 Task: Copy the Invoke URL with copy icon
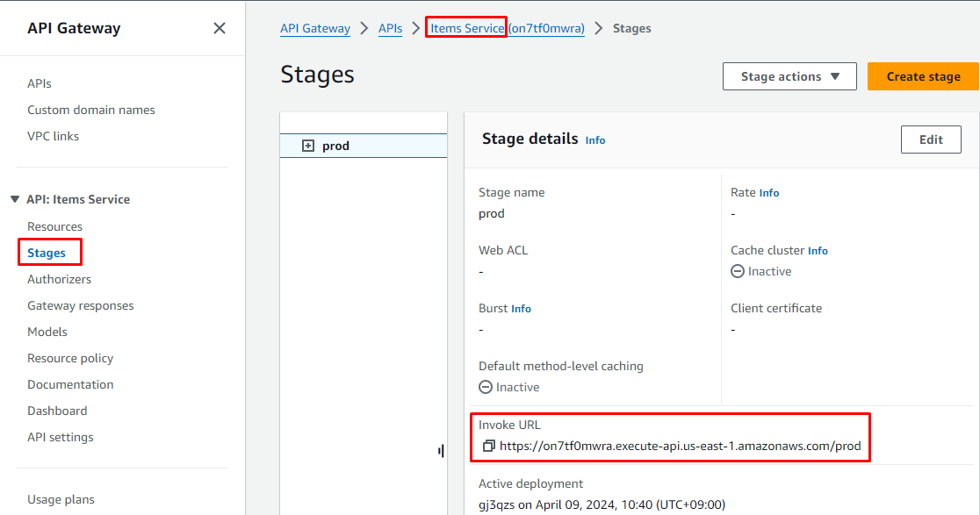point(489,446)
